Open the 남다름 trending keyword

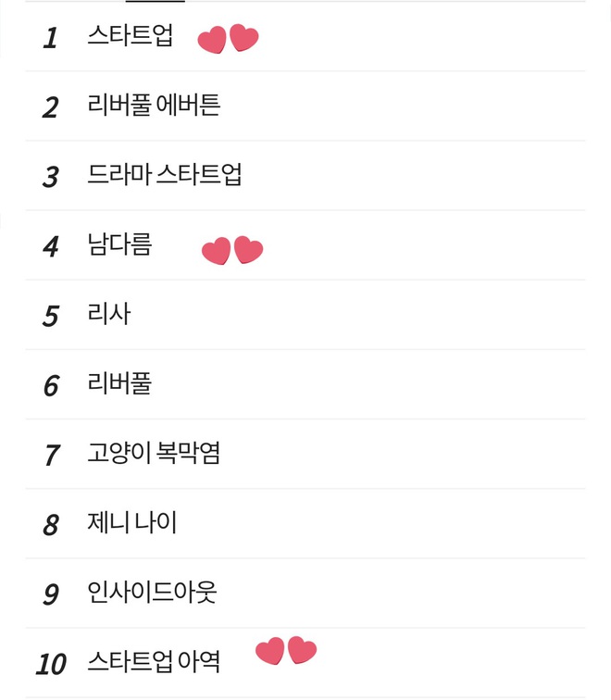119,244
